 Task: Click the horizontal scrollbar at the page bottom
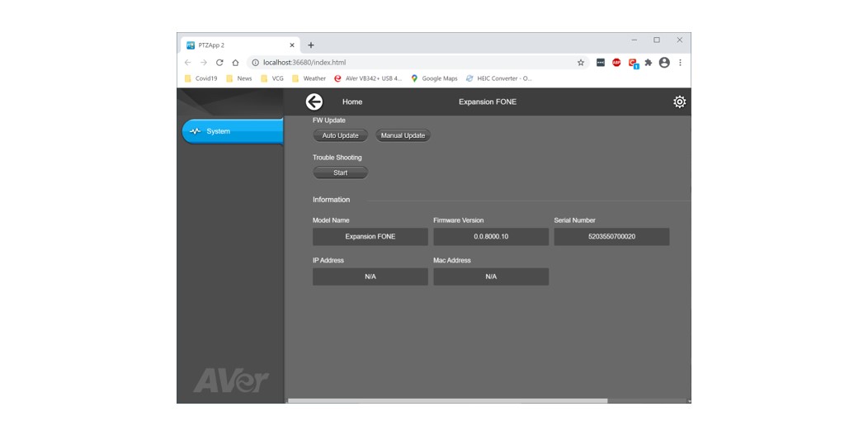pyautogui.click(x=447, y=400)
